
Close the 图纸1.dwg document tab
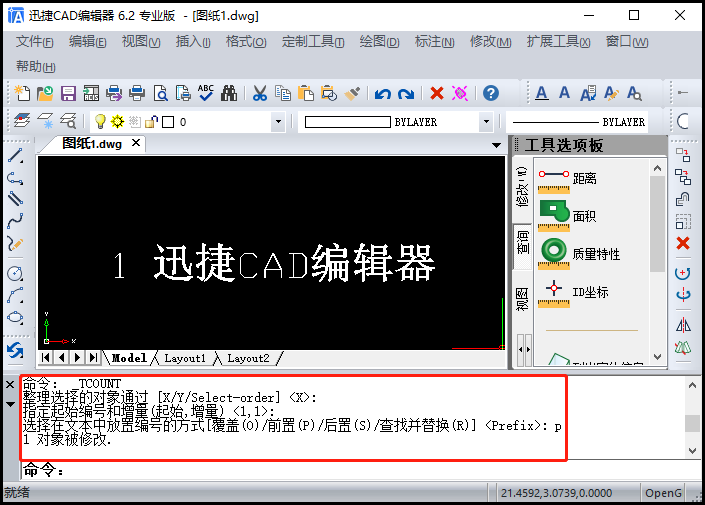coord(136,143)
